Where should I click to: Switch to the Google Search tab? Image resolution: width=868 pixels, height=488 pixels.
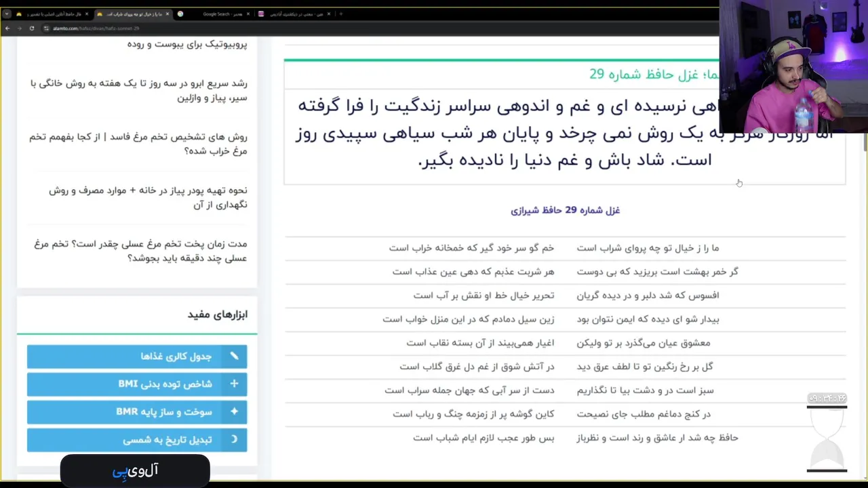click(214, 14)
